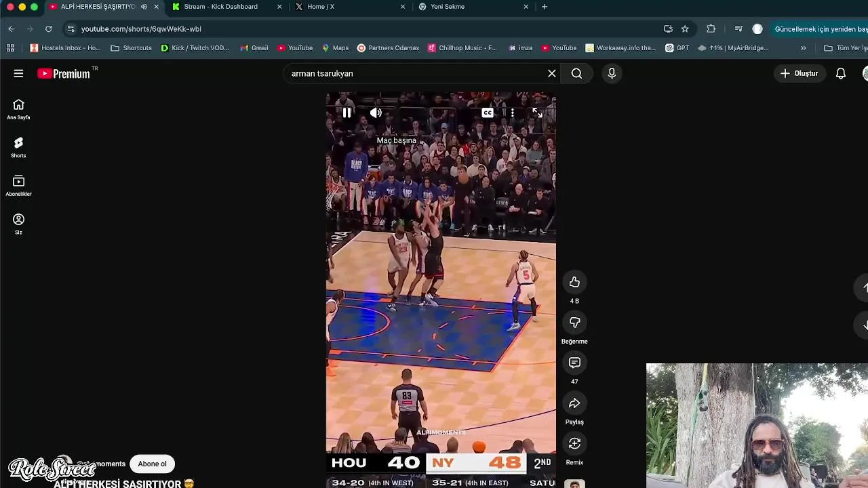
Task: Reload the current page
Action: tap(49, 28)
